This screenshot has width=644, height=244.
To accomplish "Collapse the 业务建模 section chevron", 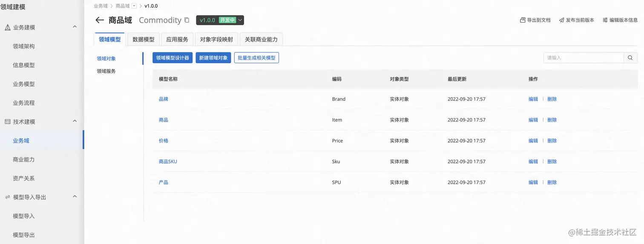I will [75, 27].
